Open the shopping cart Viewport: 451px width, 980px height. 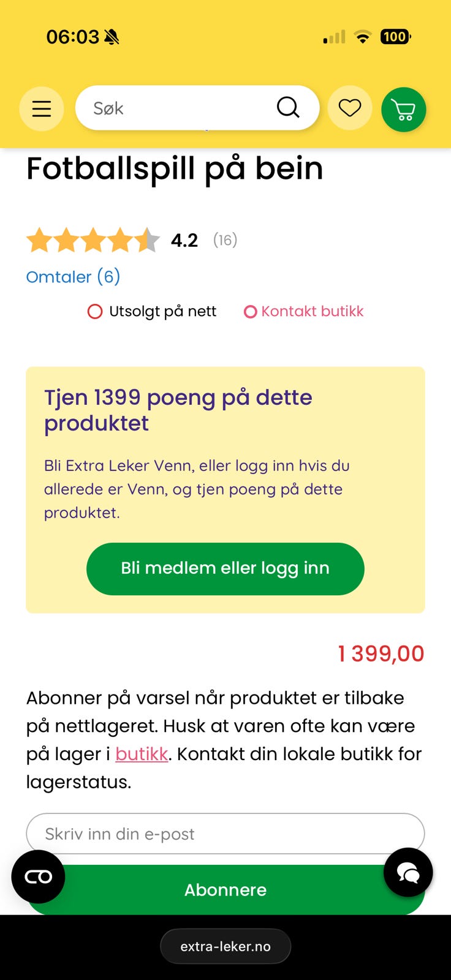[x=403, y=110]
